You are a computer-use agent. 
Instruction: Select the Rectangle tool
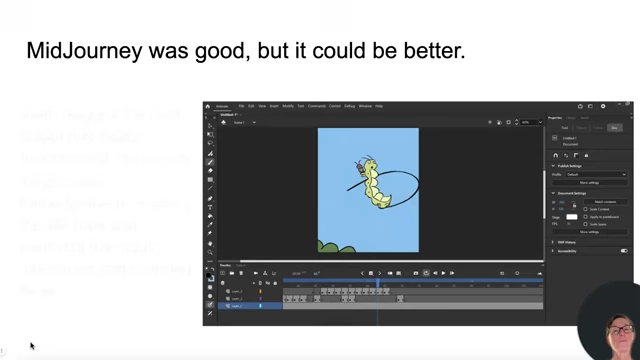point(210,180)
